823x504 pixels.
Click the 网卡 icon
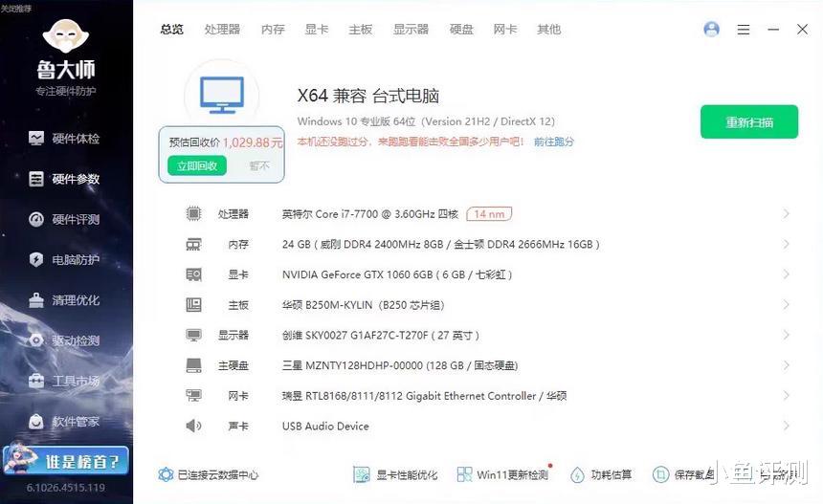pos(193,395)
